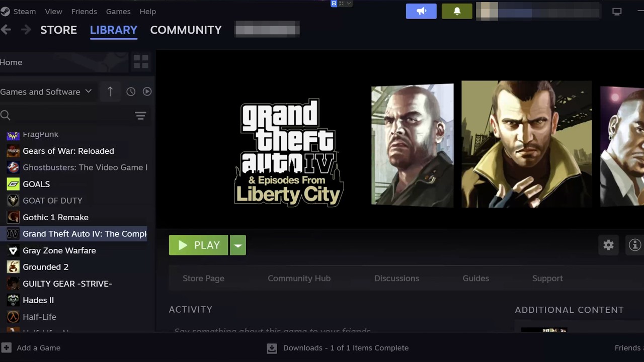644x362 pixels.
Task: Open the announcements megaphone button
Action: pyautogui.click(x=421, y=11)
